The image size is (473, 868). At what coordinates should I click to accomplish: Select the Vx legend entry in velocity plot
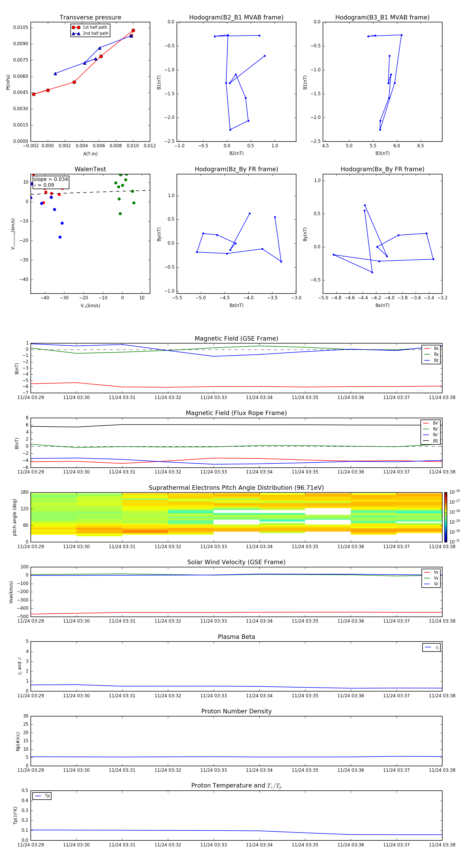click(x=431, y=573)
